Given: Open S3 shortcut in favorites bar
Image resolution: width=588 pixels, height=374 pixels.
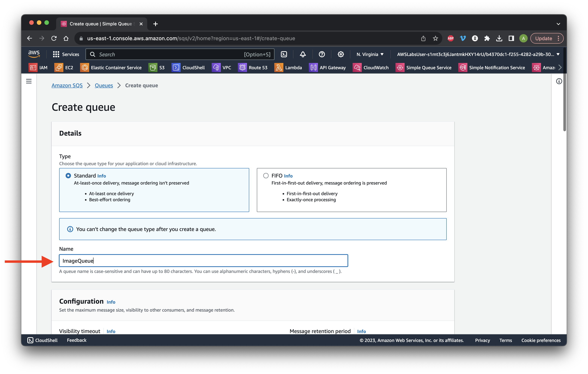Looking at the screenshot, I should [x=157, y=68].
